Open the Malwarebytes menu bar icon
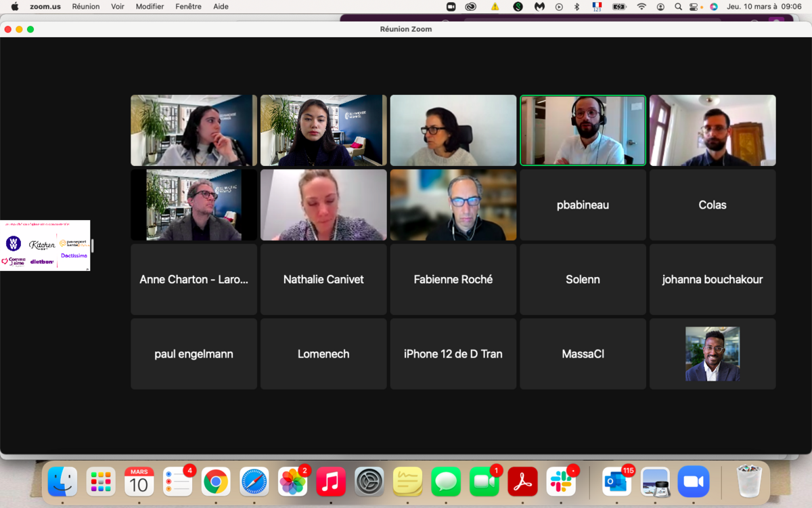This screenshot has width=812, height=508. click(x=539, y=7)
